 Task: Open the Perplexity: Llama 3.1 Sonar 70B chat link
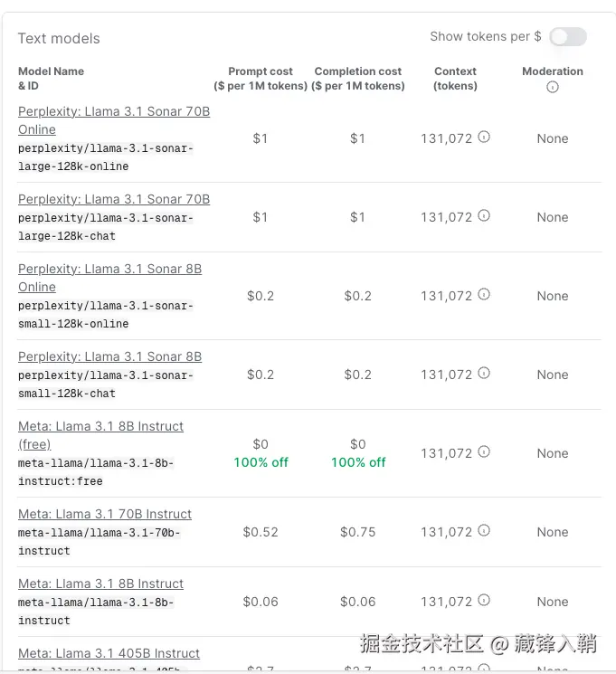[113, 199]
